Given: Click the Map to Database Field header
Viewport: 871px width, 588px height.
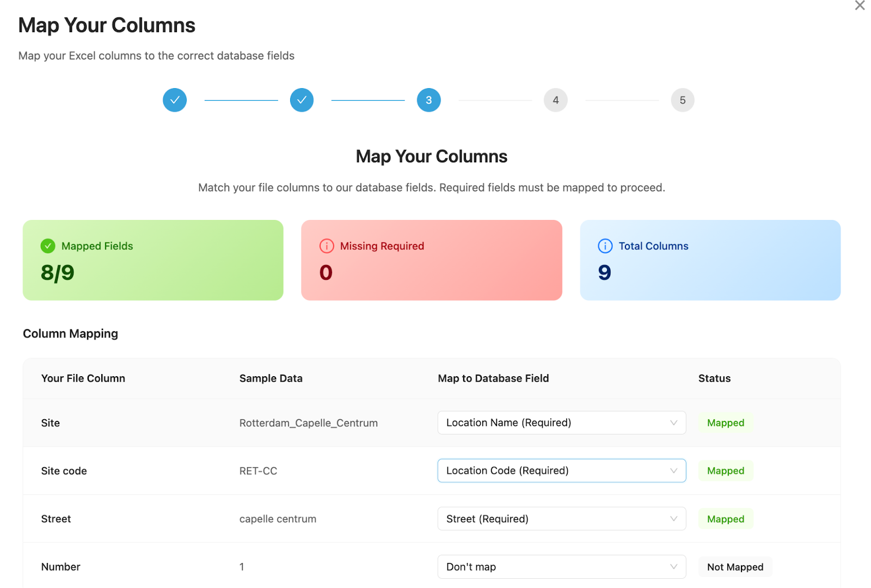Looking at the screenshot, I should [493, 378].
